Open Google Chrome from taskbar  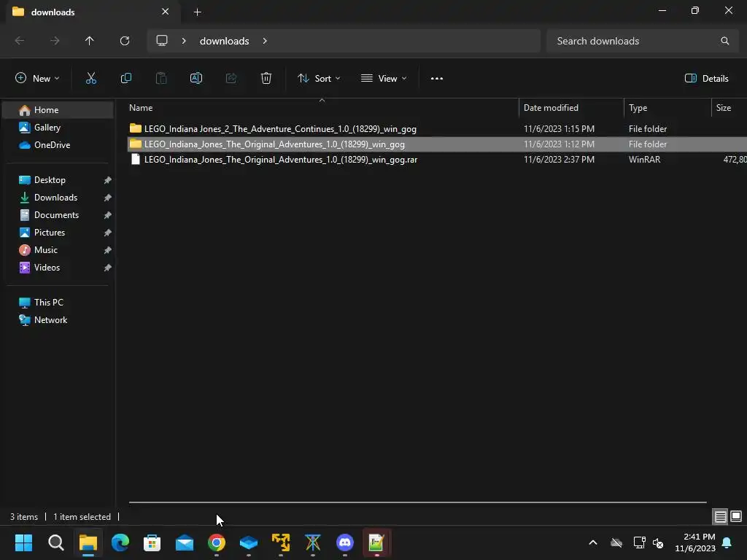tap(216, 542)
